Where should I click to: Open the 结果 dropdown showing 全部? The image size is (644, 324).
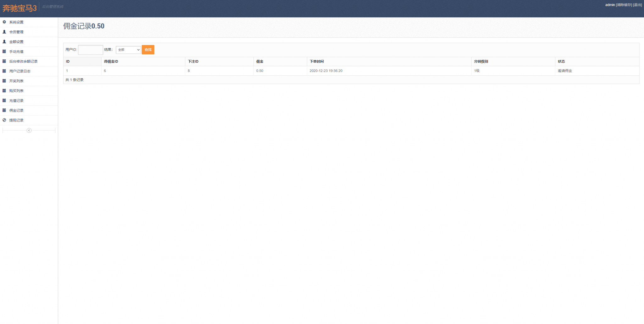pyautogui.click(x=128, y=50)
